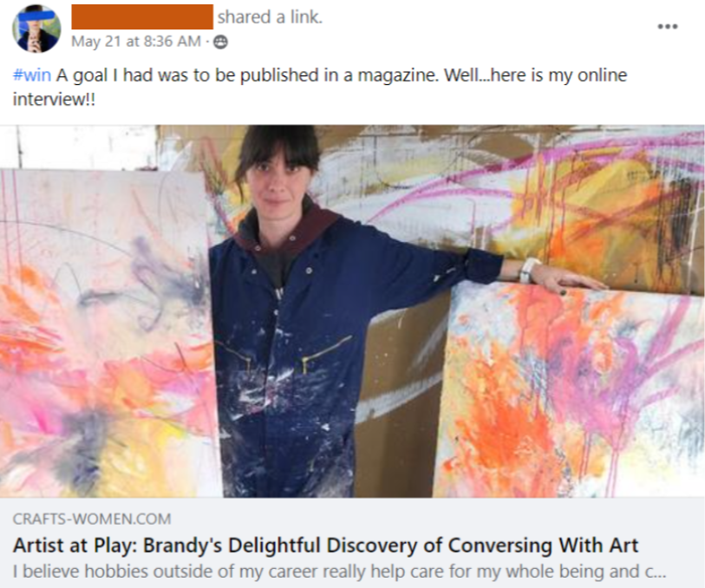Open the May 21 at 8:36 AM timestamp
The image size is (705, 588).
[136, 42]
